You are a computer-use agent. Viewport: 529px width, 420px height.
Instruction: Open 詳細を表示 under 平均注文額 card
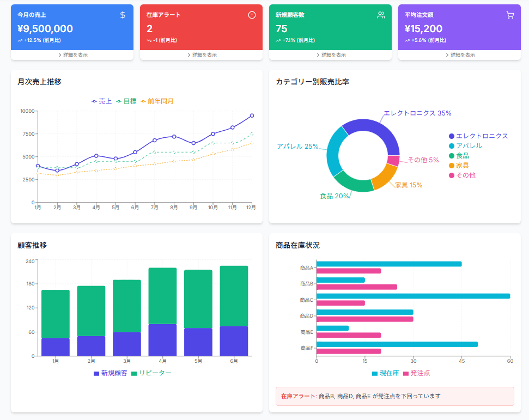click(x=459, y=55)
